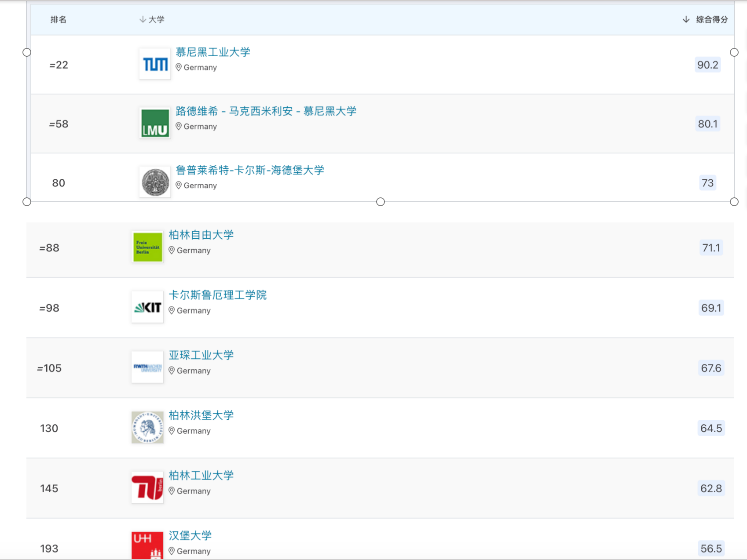Click the UHH Hamburg logo

coord(147,545)
